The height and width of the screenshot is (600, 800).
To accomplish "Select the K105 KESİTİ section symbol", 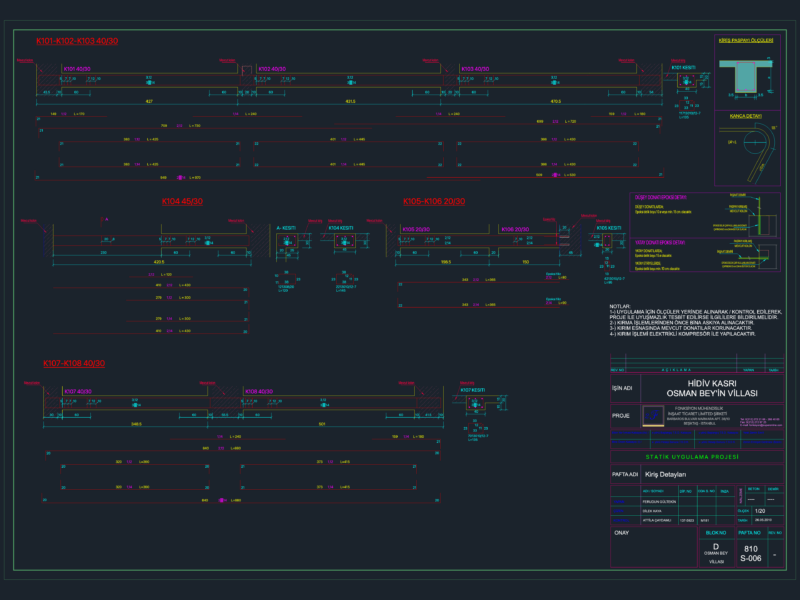I will 607,241.
